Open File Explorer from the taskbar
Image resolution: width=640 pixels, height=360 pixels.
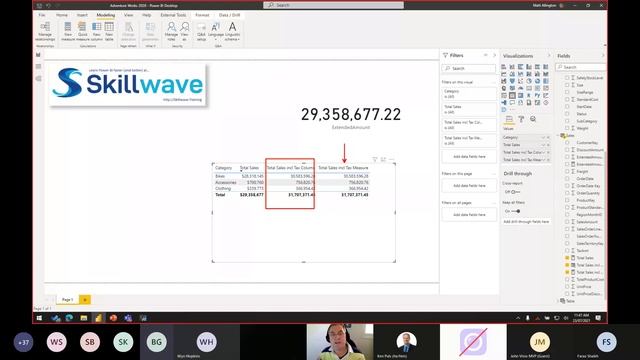tap(84, 318)
